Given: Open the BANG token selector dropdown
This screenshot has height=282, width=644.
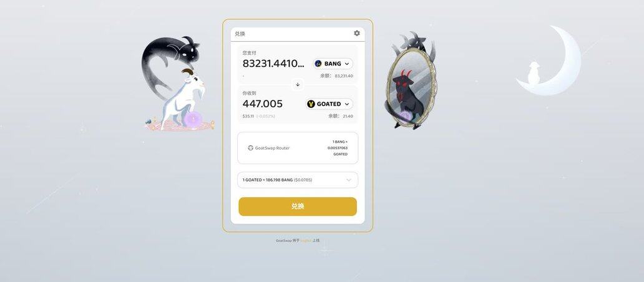Looking at the screenshot, I should click(333, 64).
